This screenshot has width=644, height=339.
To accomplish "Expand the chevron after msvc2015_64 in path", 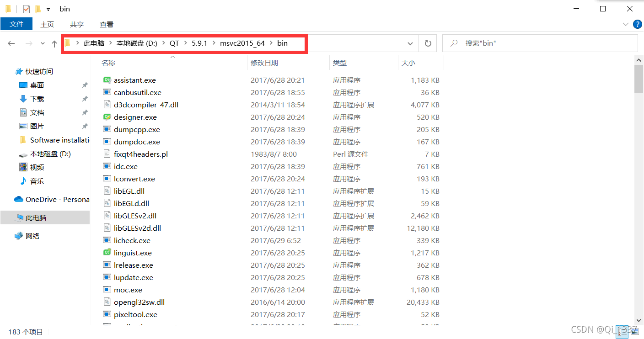I will pyautogui.click(x=271, y=43).
